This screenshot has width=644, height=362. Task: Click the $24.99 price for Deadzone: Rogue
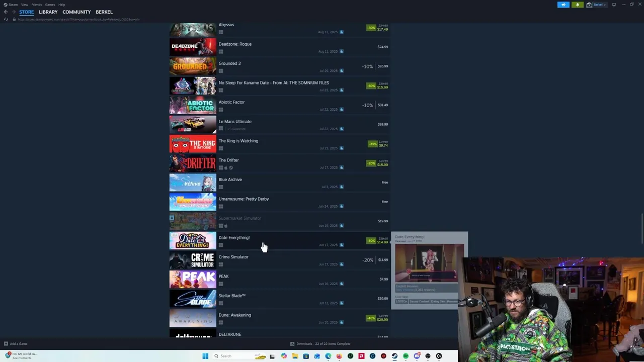coord(383,47)
